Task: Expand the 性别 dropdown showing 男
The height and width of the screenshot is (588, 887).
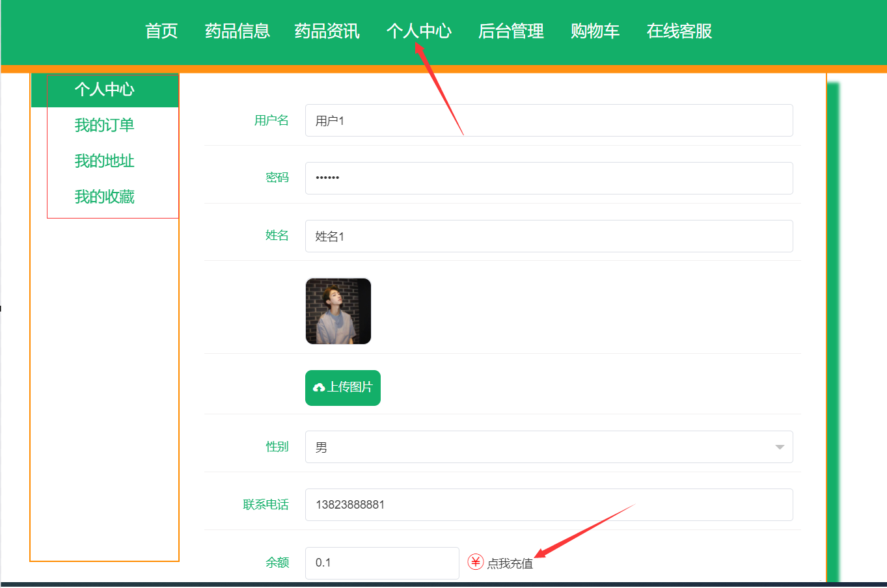Action: pyautogui.click(x=549, y=447)
